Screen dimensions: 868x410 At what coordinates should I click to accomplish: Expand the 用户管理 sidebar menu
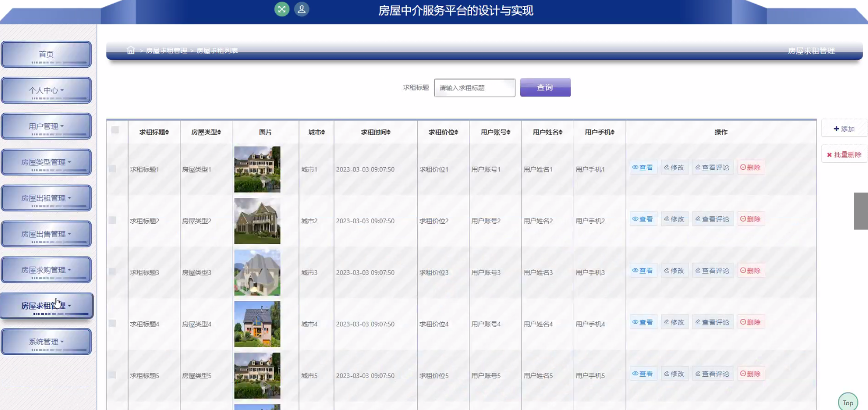[46, 126]
